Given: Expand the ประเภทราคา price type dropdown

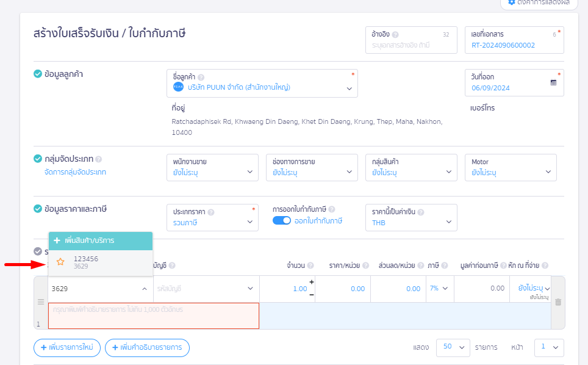Looking at the screenshot, I should click(x=249, y=223).
